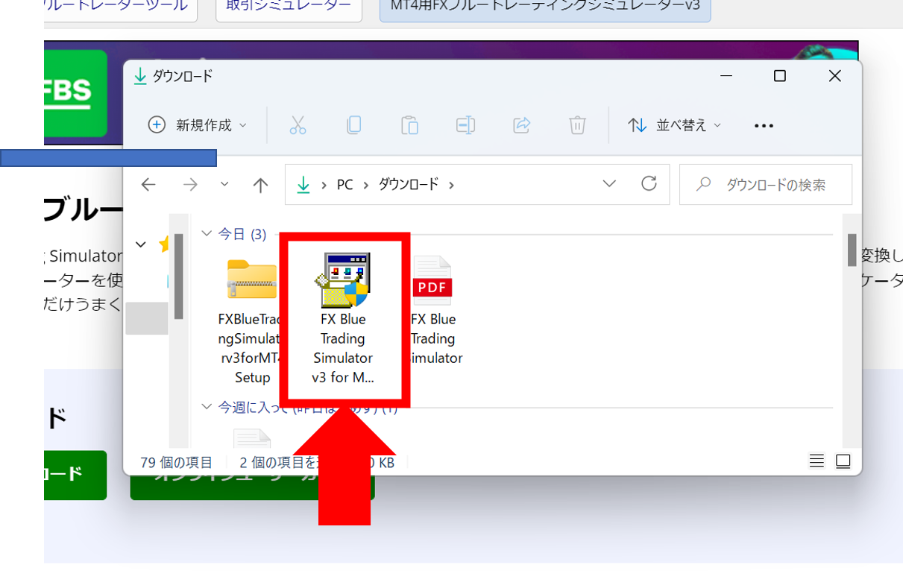This screenshot has width=903, height=588.
Task: Click the Paste clipboard icon
Action: pyautogui.click(x=409, y=125)
